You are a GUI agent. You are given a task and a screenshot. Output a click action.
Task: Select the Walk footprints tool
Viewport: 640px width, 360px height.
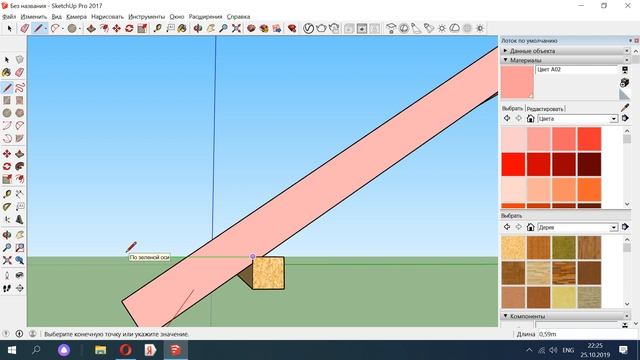pyautogui.click(x=7, y=288)
